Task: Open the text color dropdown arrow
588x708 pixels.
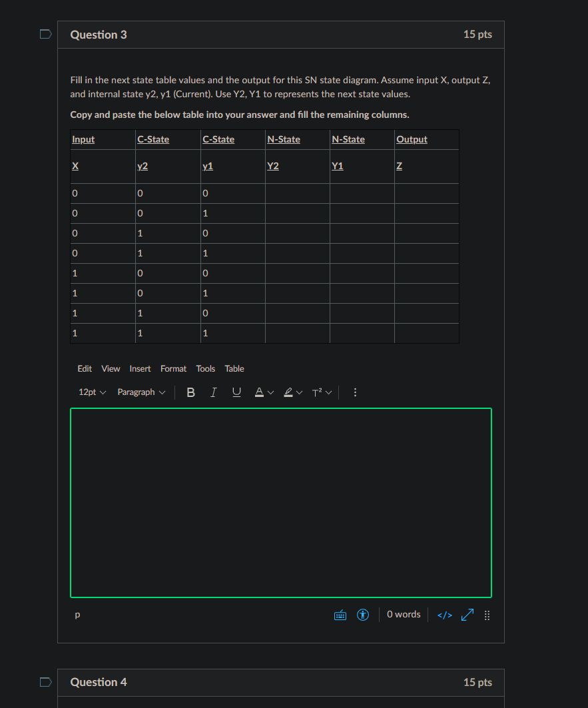Action: 269,392
